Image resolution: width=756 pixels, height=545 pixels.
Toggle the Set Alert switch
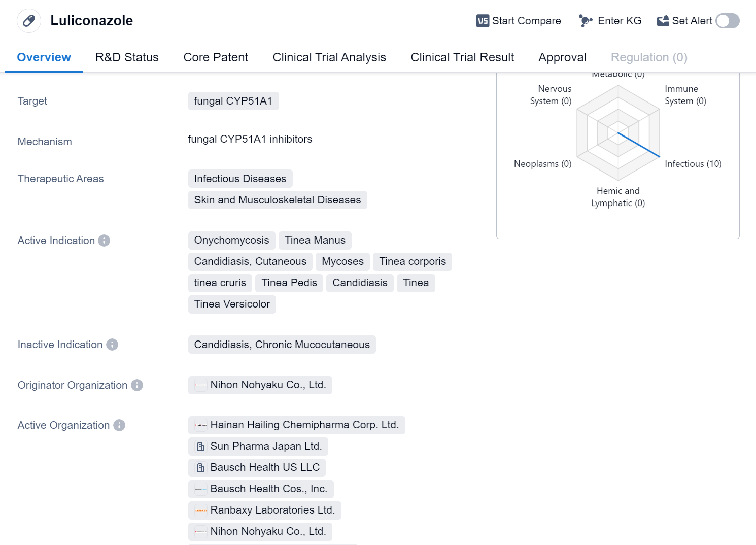tap(727, 21)
